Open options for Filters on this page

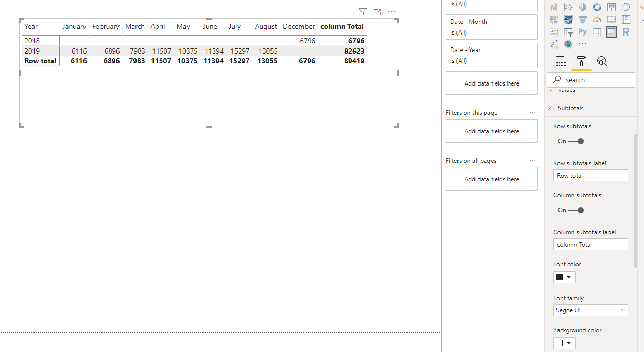(x=533, y=113)
